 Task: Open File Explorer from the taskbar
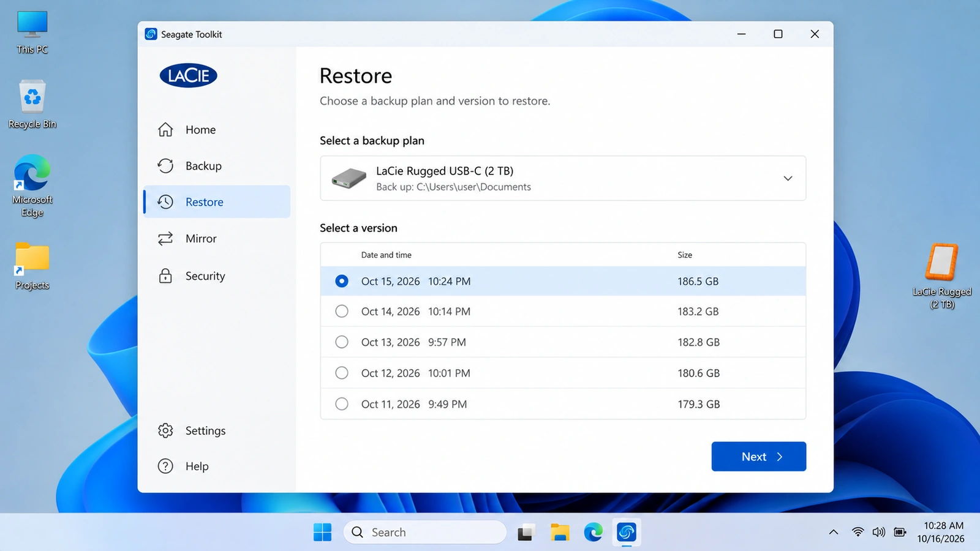[559, 532]
